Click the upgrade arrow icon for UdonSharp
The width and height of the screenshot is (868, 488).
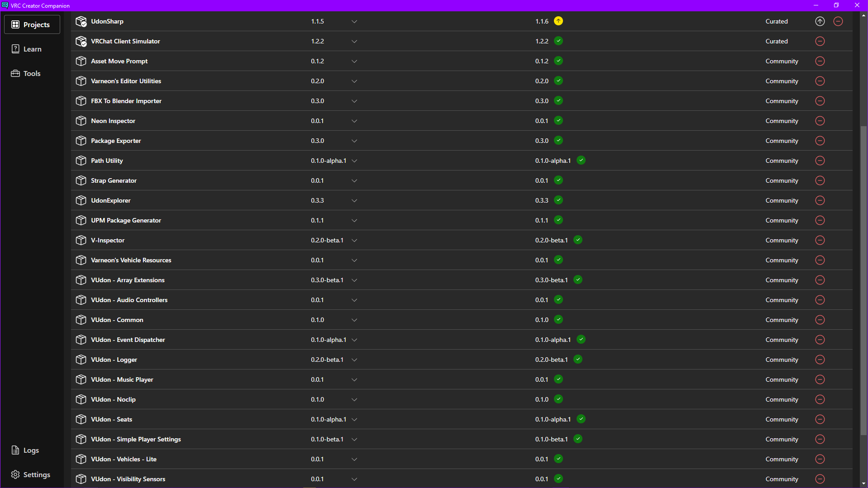[820, 21]
